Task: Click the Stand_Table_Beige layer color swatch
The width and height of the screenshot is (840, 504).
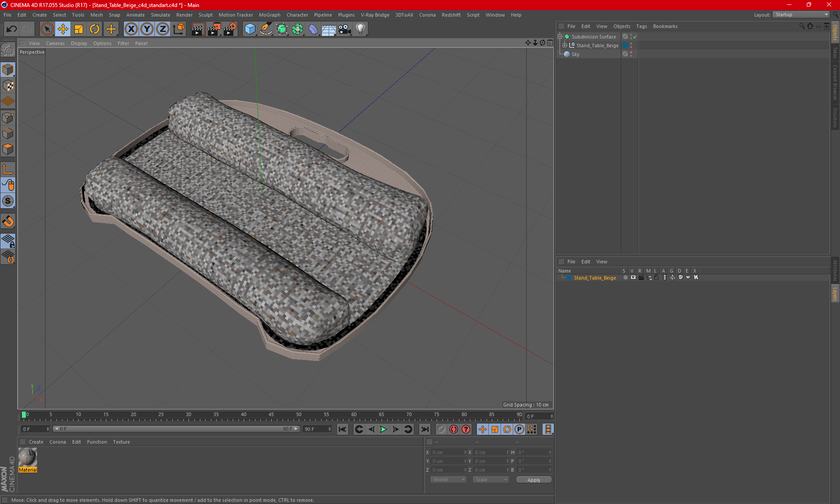Action: click(x=569, y=278)
